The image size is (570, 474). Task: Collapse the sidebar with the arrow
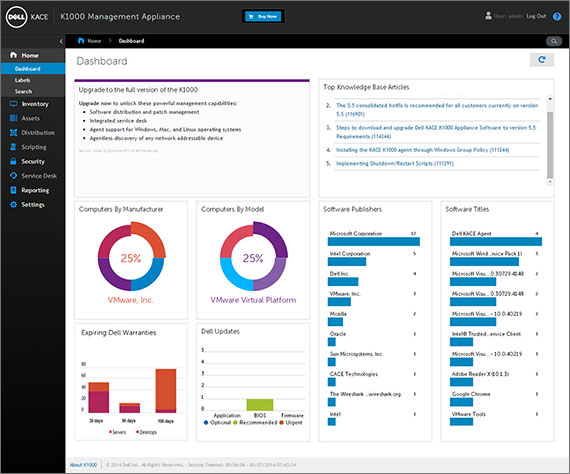[x=61, y=41]
